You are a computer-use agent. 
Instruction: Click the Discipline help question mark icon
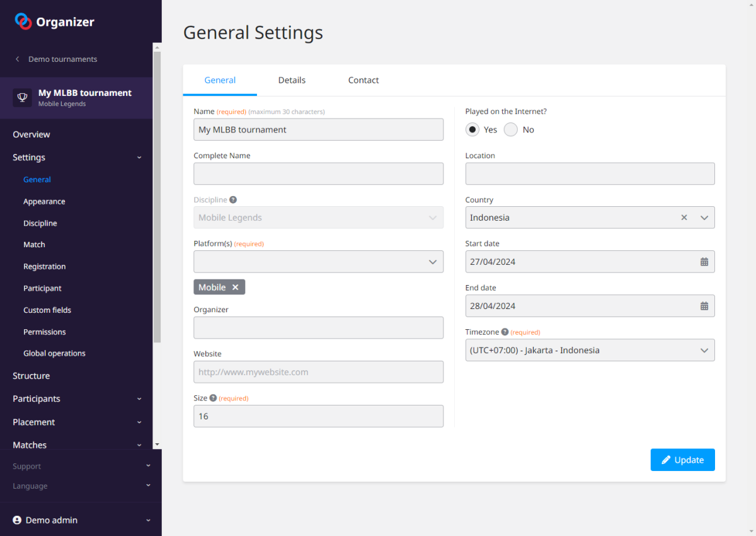click(233, 200)
